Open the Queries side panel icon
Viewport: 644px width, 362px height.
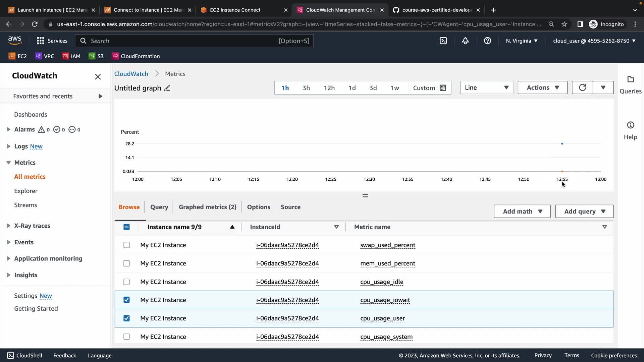pyautogui.click(x=630, y=80)
